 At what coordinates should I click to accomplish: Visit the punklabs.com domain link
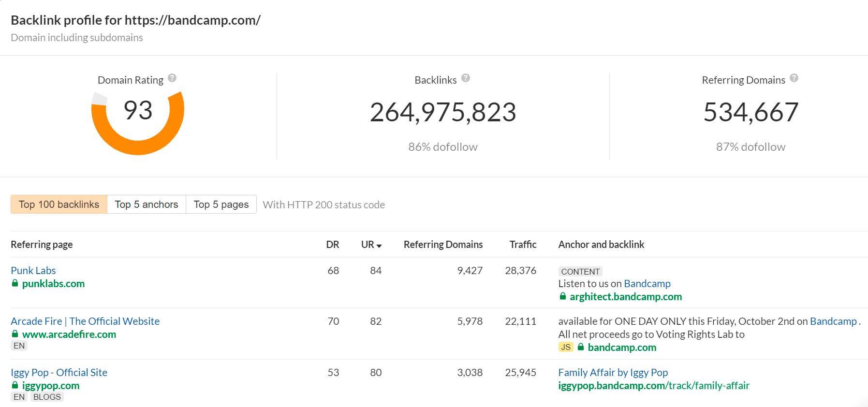[x=53, y=284]
